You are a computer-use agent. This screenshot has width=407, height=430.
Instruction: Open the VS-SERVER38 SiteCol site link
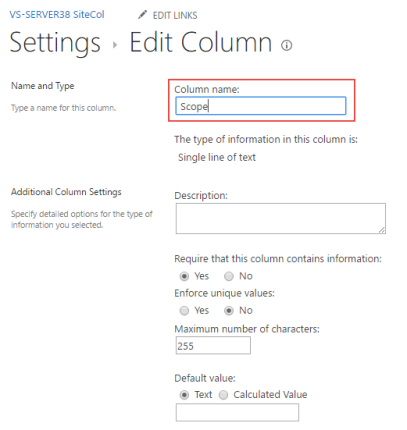(x=57, y=15)
